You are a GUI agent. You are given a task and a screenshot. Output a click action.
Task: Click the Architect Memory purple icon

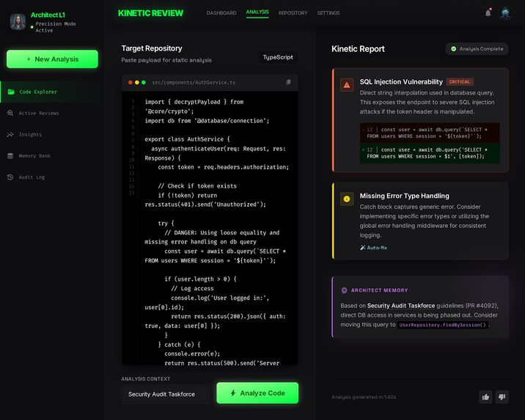coord(344,290)
